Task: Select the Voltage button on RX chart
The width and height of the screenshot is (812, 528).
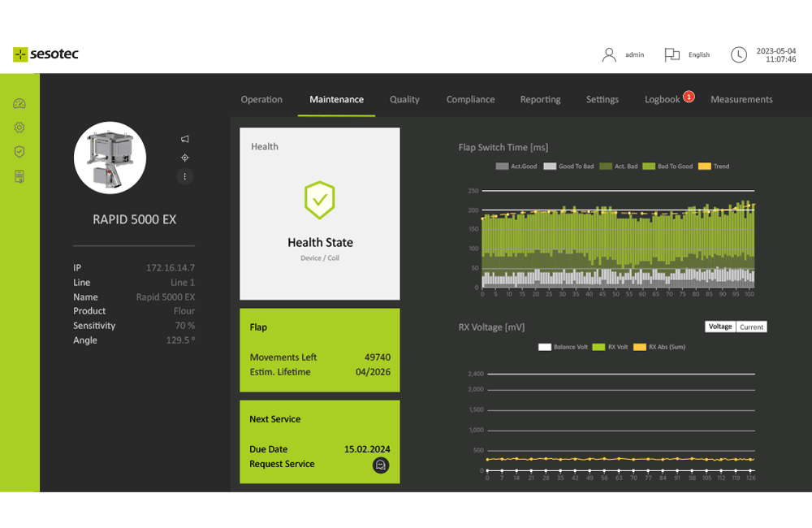Action: point(719,327)
